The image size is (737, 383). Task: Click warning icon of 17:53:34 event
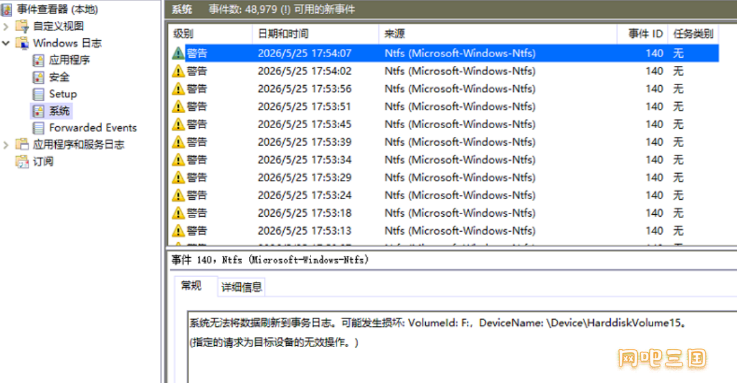(x=178, y=160)
